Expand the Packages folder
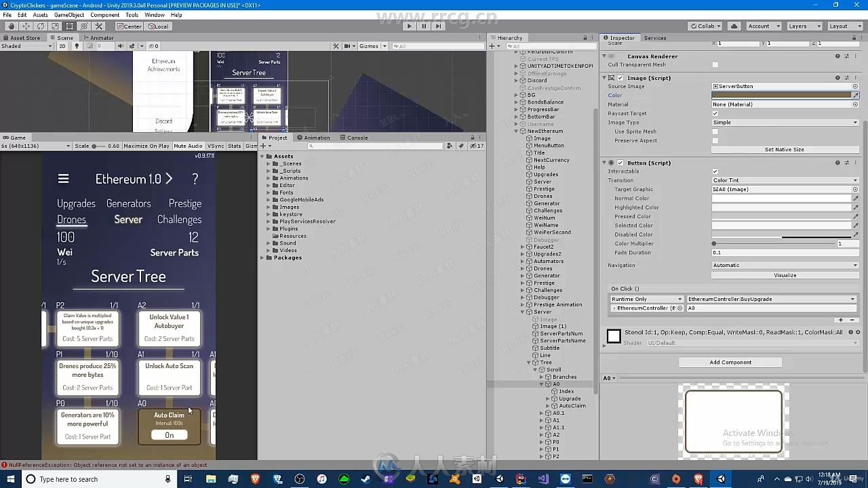868x488 pixels. coord(262,258)
